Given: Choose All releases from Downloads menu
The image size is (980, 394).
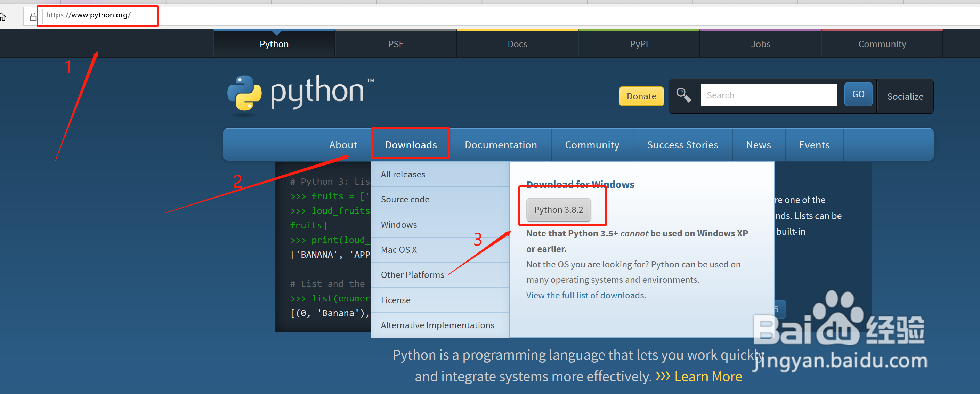Looking at the screenshot, I should (x=440, y=174).
